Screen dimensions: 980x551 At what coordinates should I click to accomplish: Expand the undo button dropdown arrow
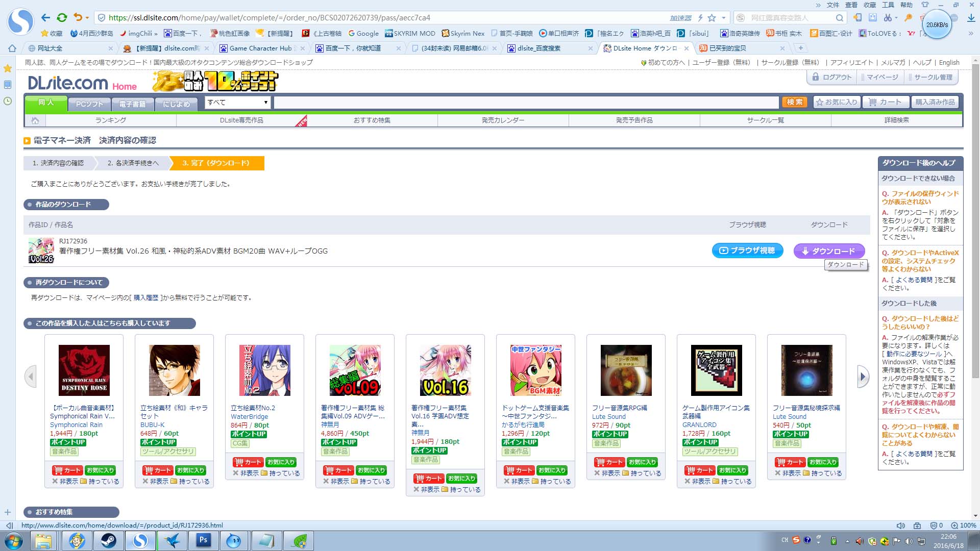click(87, 18)
